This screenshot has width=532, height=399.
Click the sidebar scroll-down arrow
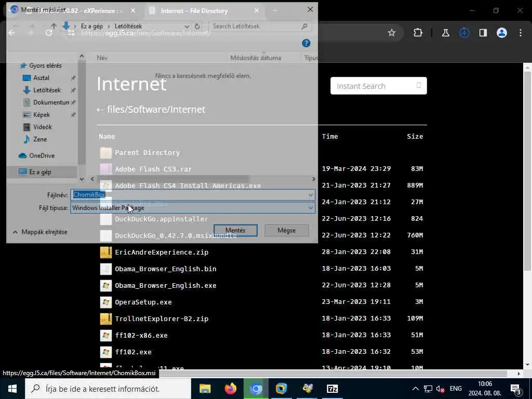[x=82, y=179]
